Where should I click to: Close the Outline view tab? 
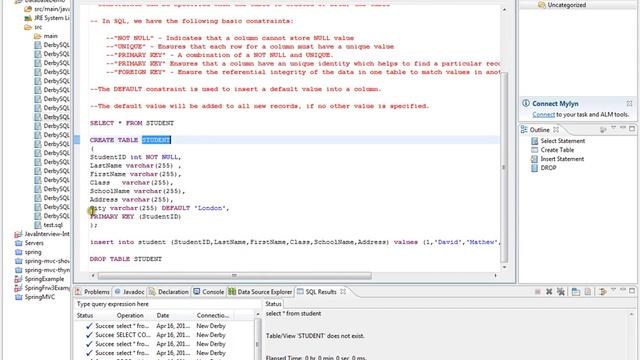click(x=556, y=130)
